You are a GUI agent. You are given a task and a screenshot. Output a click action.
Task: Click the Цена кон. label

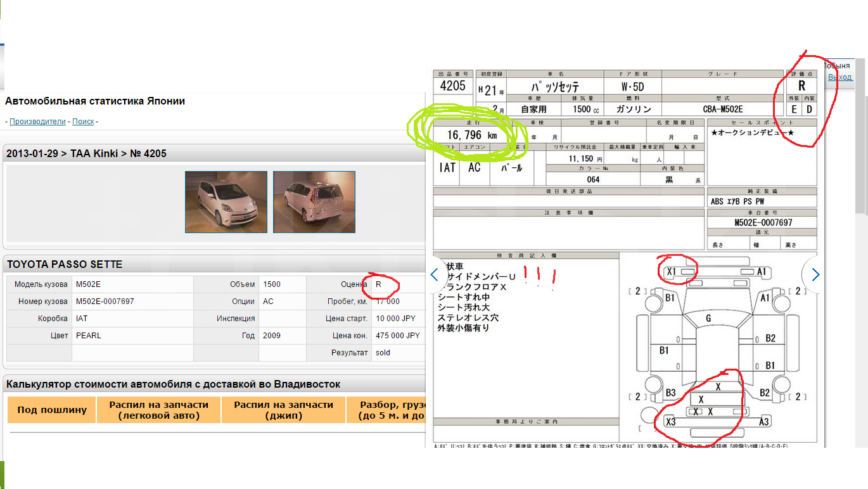(350, 336)
